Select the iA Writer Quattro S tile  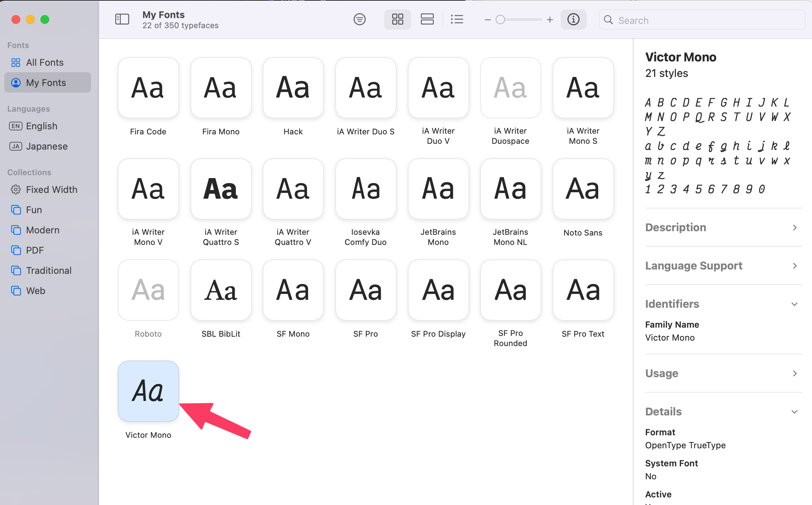pos(221,189)
